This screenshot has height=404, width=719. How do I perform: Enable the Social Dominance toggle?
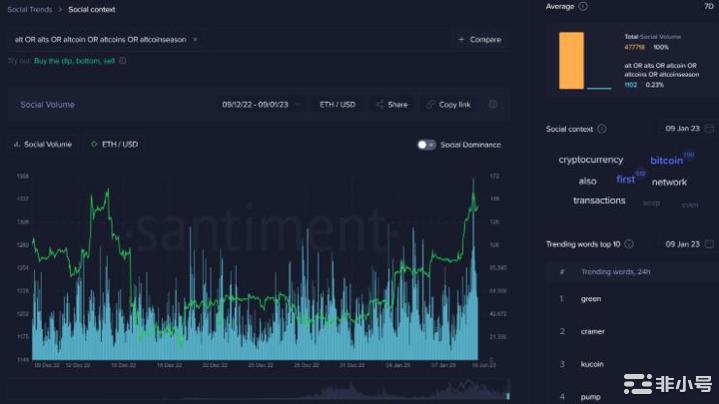click(x=426, y=144)
